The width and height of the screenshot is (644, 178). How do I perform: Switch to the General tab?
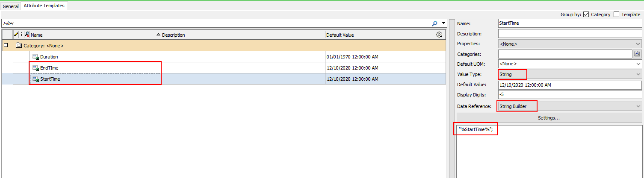pos(11,6)
